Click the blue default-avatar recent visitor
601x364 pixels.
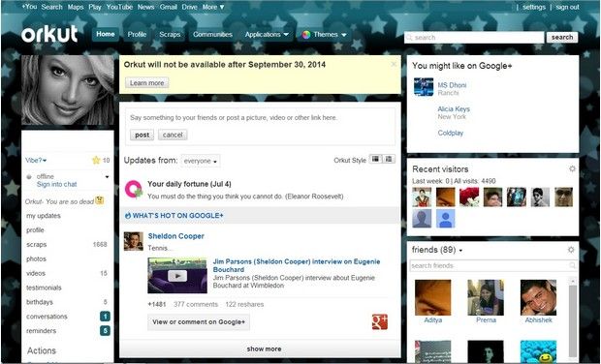(x=445, y=219)
